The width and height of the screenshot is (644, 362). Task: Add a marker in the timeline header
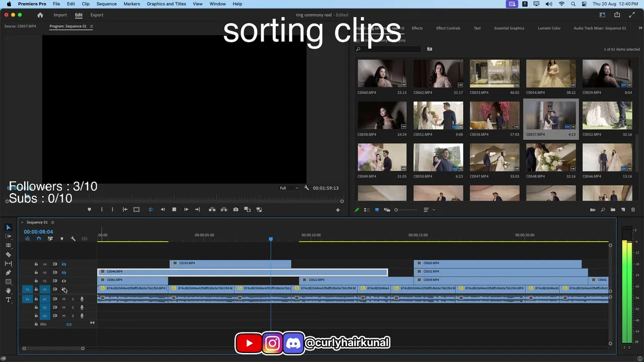[x=62, y=239]
